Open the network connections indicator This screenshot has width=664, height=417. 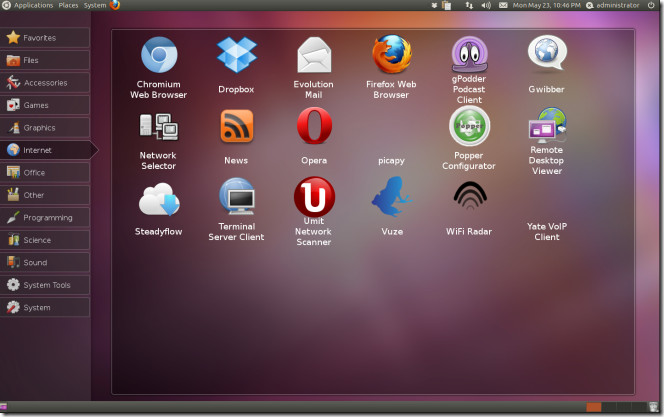tap(469, 5)
